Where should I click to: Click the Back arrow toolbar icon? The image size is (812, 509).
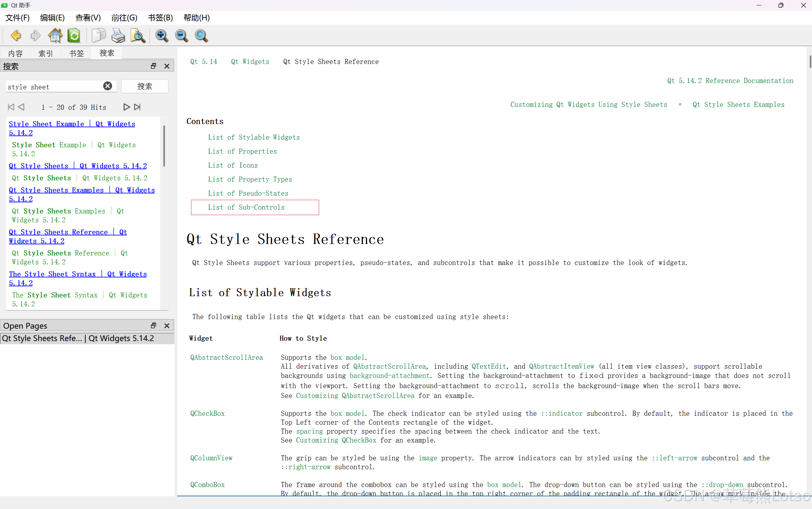(x=16, y=36)
